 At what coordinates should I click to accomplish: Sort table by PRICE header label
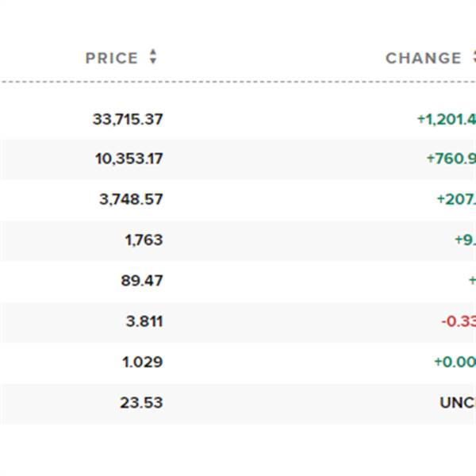point(111,58)
